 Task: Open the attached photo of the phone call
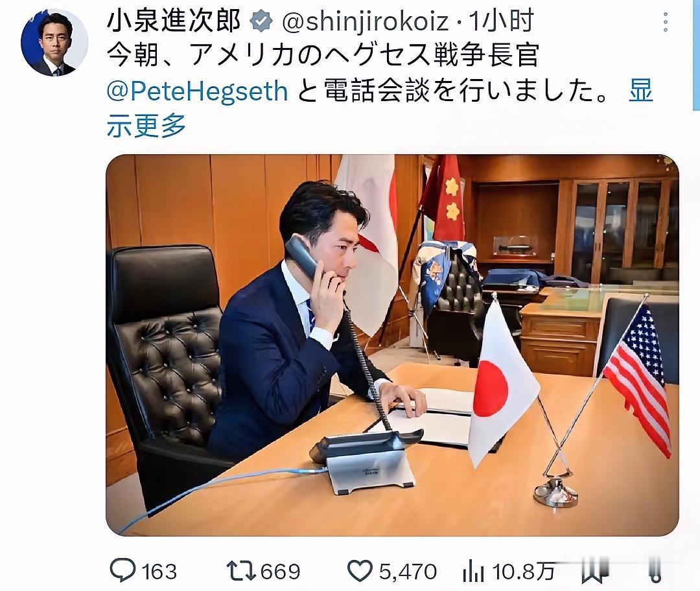(392, 345)
